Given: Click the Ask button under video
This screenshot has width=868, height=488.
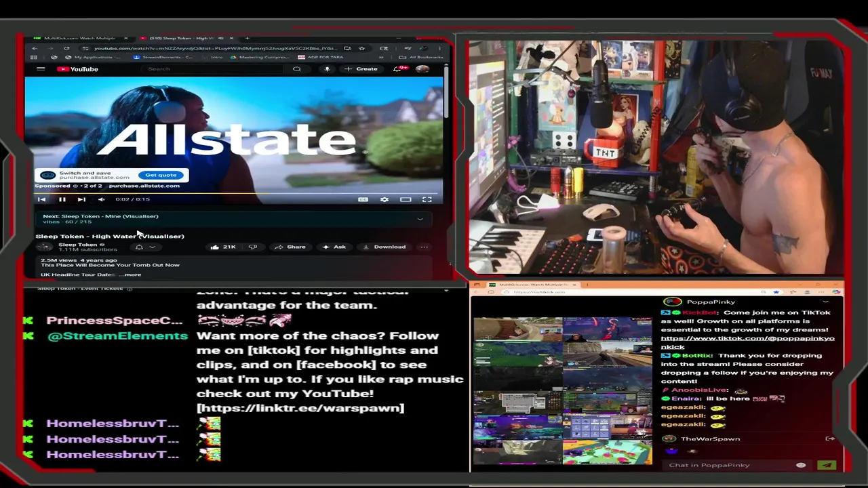Looking at the screenshot, I should 334,247.
